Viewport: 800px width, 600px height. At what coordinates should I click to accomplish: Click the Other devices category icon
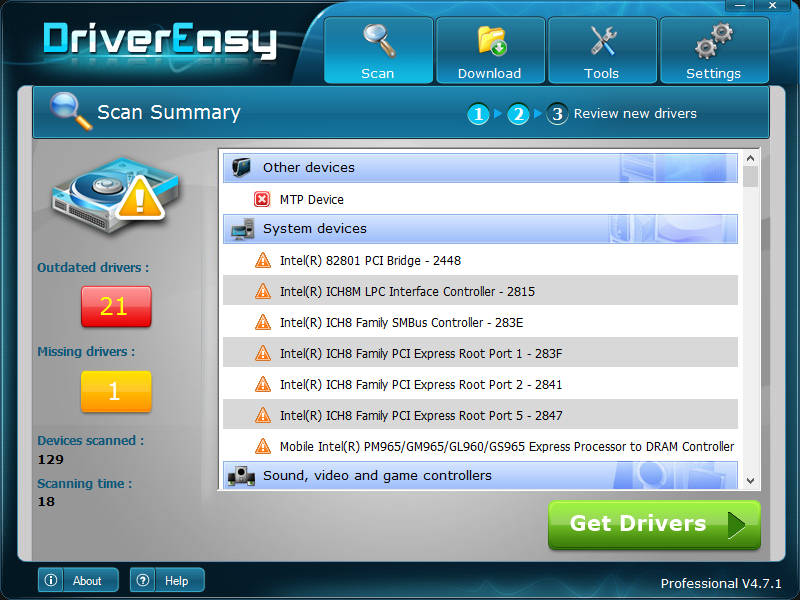[241, 167]
